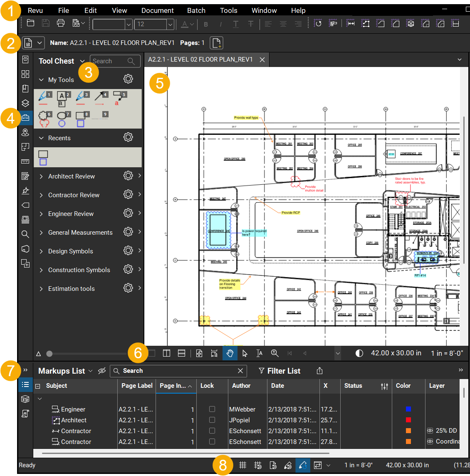Expand the Architect Review tool set
This screenshot has height=476, width=470.
coord(41,176)
